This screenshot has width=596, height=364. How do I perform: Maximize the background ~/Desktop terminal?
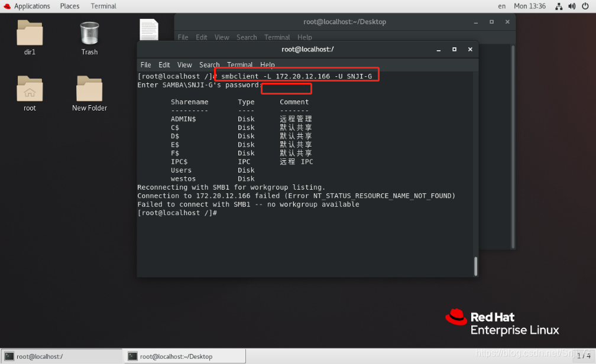(491, 22)
